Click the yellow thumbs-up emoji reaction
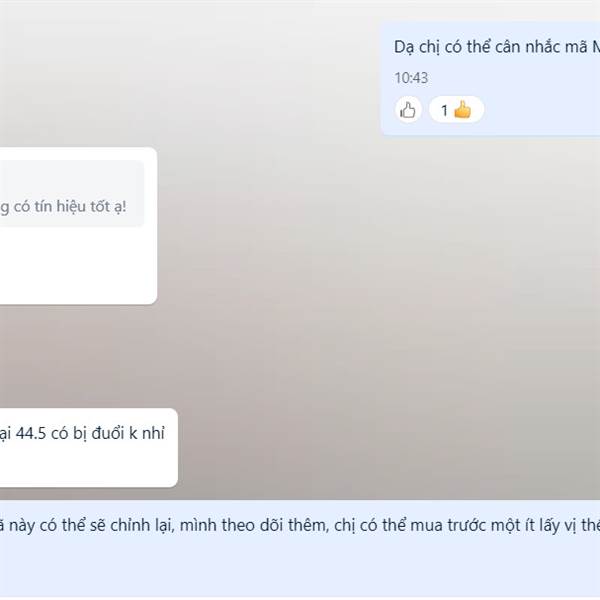The width and height of the screenshot is (600, 600). click(463, 110)
